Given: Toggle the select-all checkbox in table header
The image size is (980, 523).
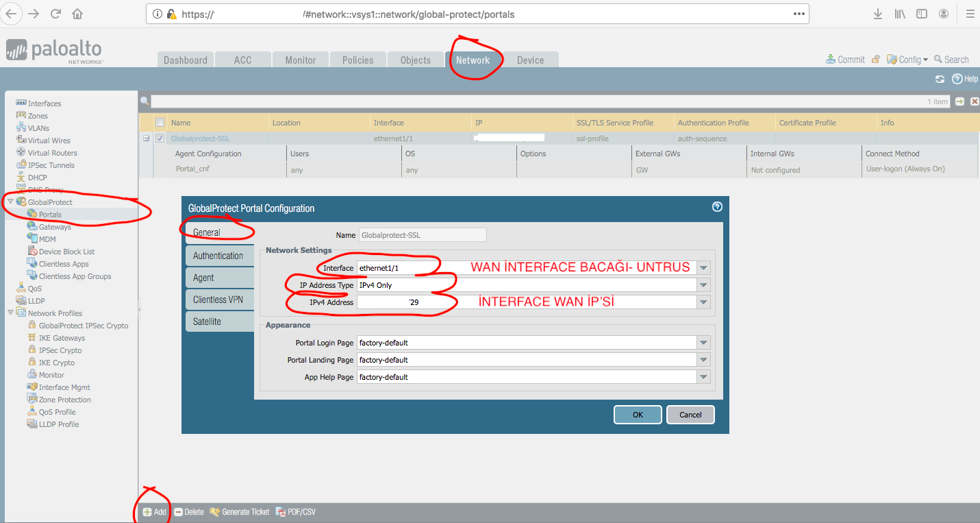Looking at the screenshot, I should point(160,123).
